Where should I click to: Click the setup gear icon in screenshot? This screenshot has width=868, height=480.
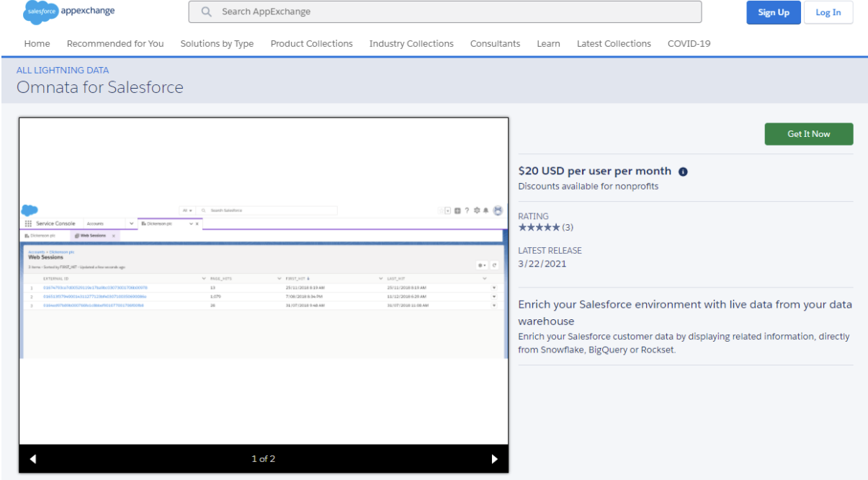pos(477,210)
